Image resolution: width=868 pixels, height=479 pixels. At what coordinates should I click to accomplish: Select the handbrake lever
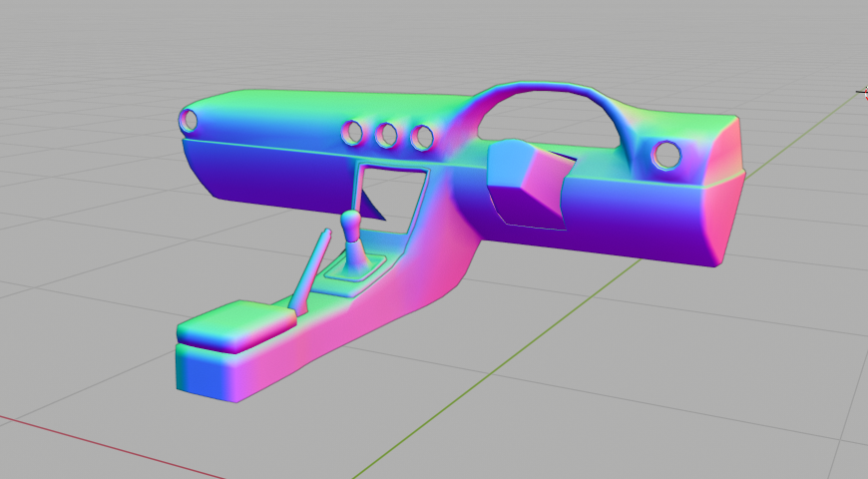pyautogui.click(x=309, y=273)
